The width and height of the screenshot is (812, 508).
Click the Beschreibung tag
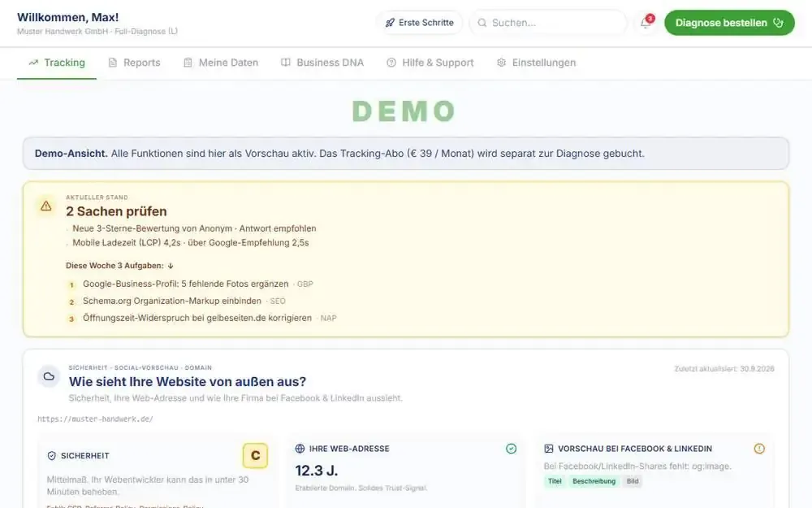tap(594, 481)
